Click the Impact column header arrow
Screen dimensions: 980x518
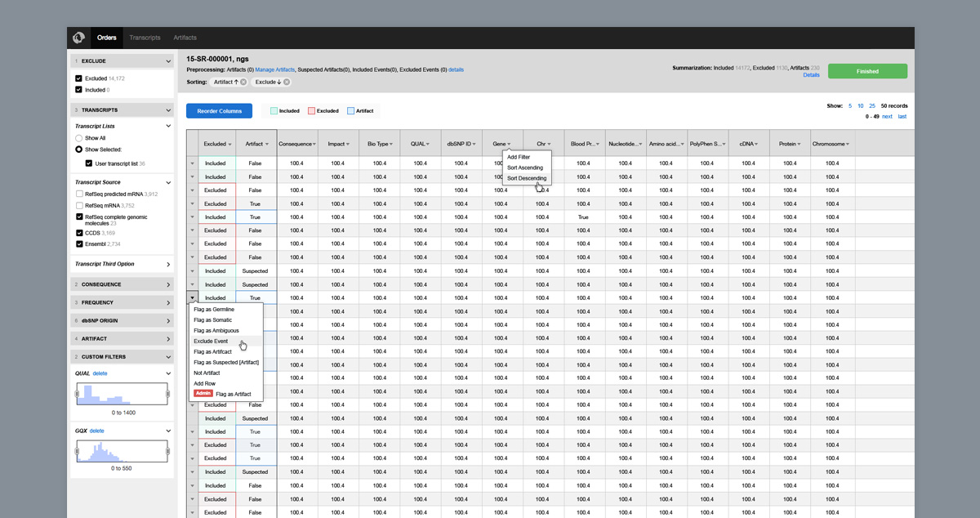tap(350, 145)
